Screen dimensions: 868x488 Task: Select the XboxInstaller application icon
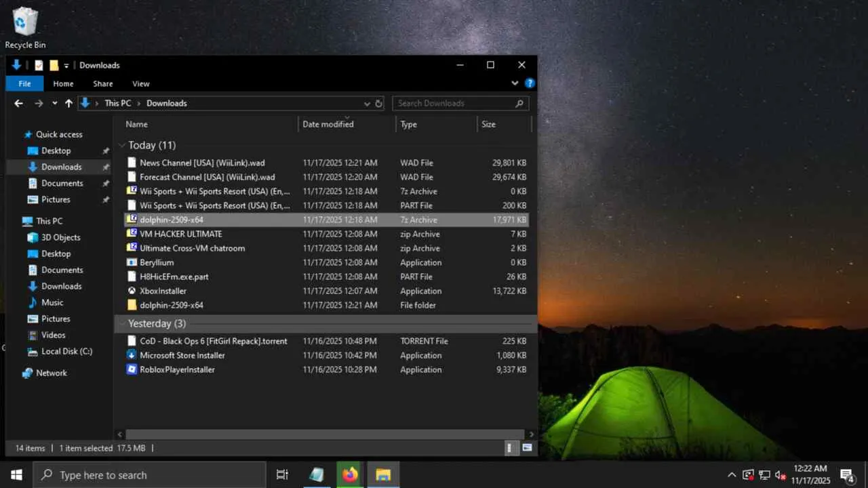132,291
